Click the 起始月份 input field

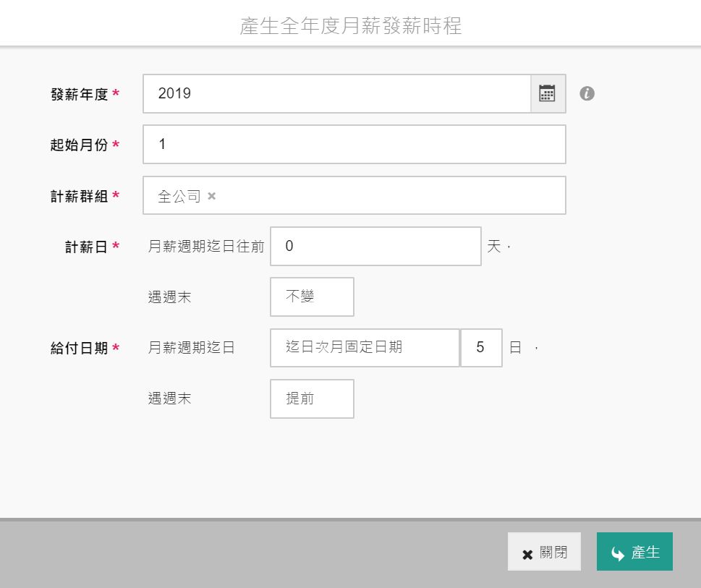point(354,145)
